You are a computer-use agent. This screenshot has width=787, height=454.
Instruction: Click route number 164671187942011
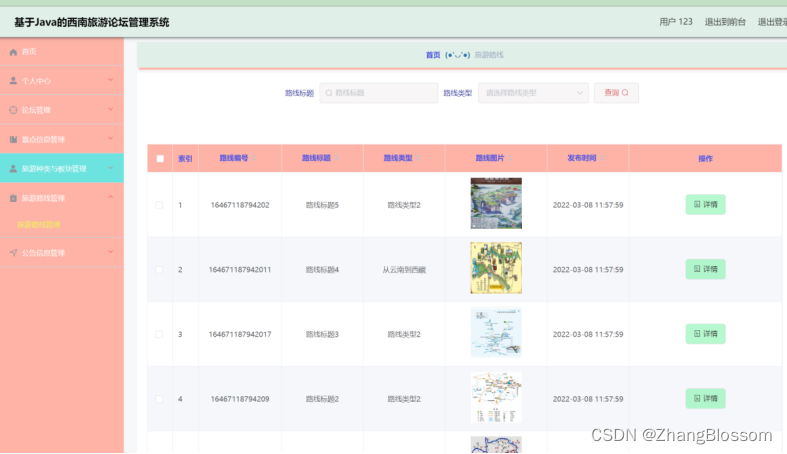[x=240, y=270]
